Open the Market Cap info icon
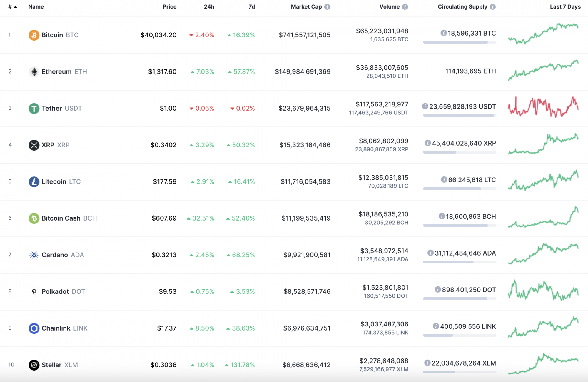 [x=327, y=6]
